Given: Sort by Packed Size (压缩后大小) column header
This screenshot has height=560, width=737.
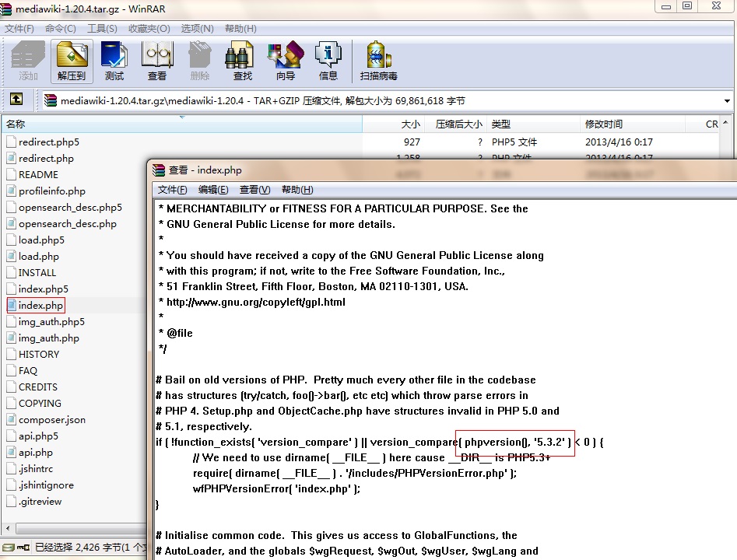Looking at the screenshot, I should (x=456, y=124).
